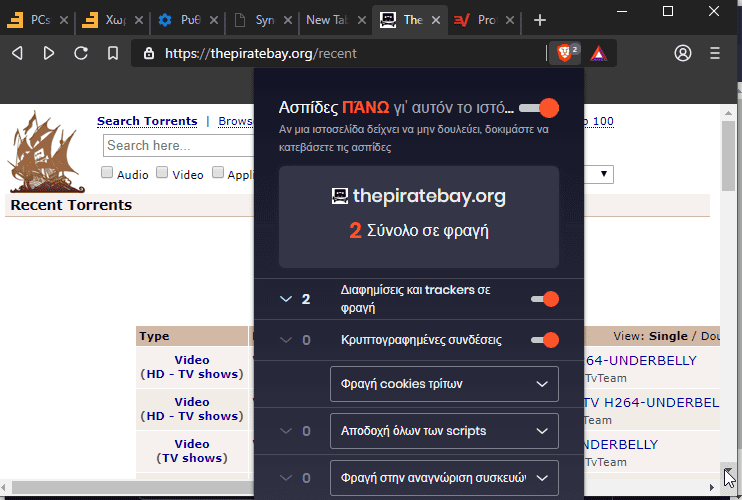Open a new tab with the plus

click(x=539, y=20)
